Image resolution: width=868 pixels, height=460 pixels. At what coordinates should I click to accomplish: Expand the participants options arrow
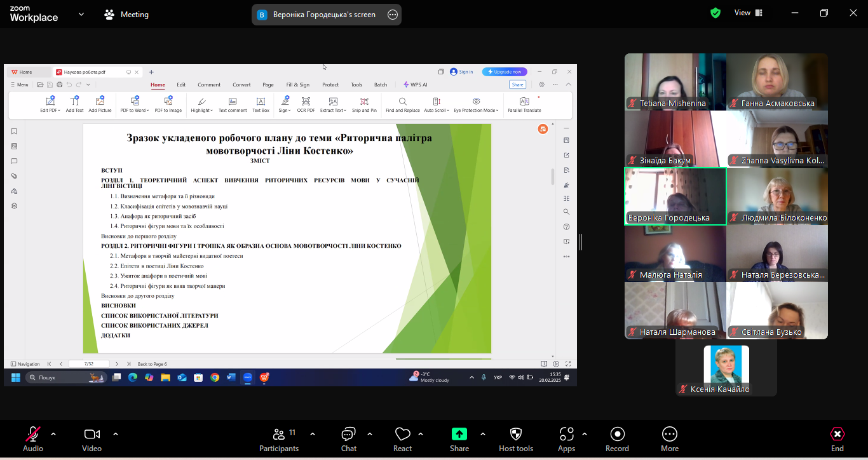(x=313, y=434)
